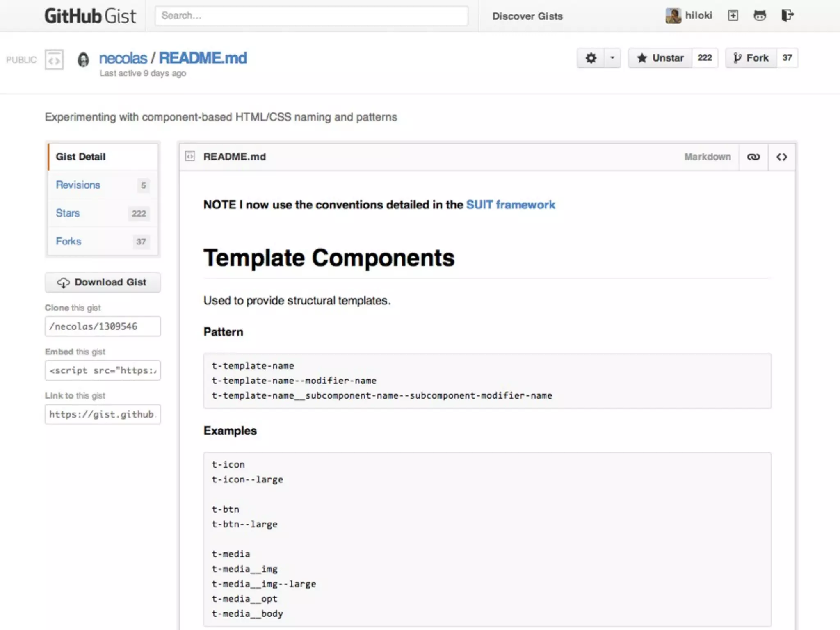Image resolution: width=840 pixels, height=630 pixels.
Task: Open necolas author profile link
Action: click(x=123, y=58)
